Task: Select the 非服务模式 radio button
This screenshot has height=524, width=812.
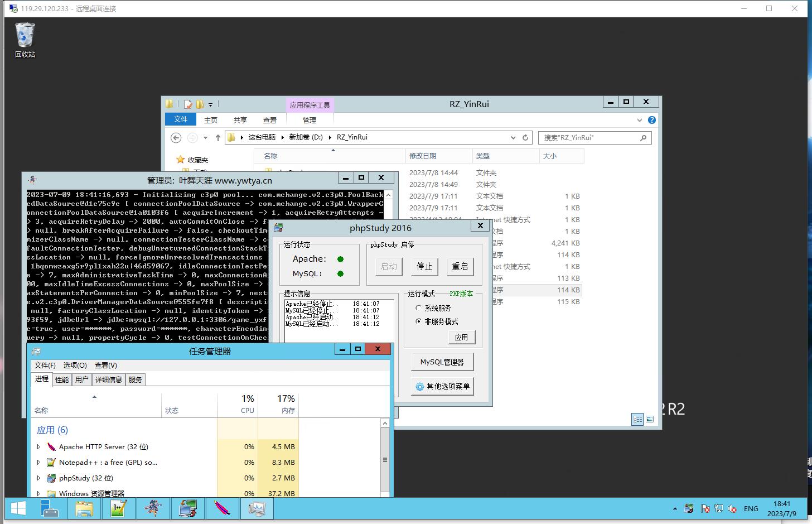Action: [437, 321]
